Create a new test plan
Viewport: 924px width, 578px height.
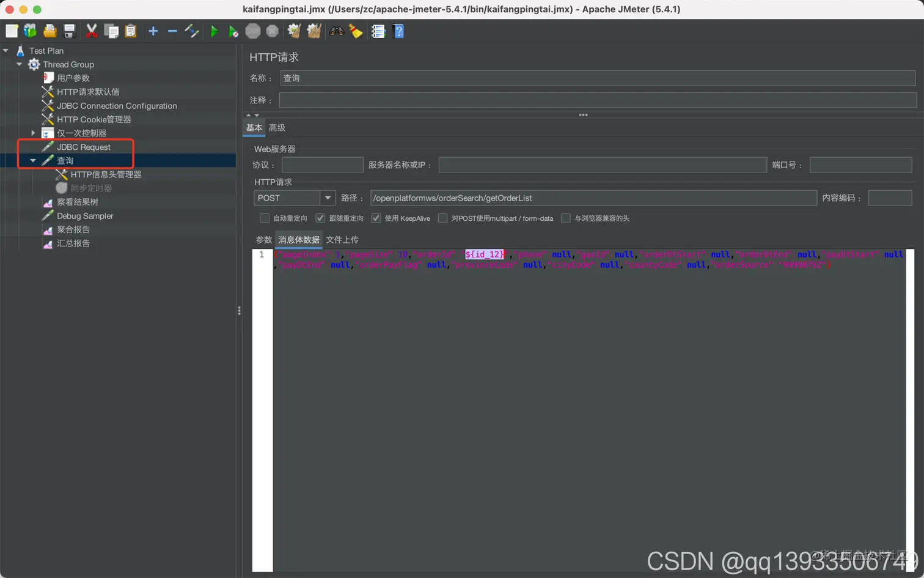coord(12,31)
